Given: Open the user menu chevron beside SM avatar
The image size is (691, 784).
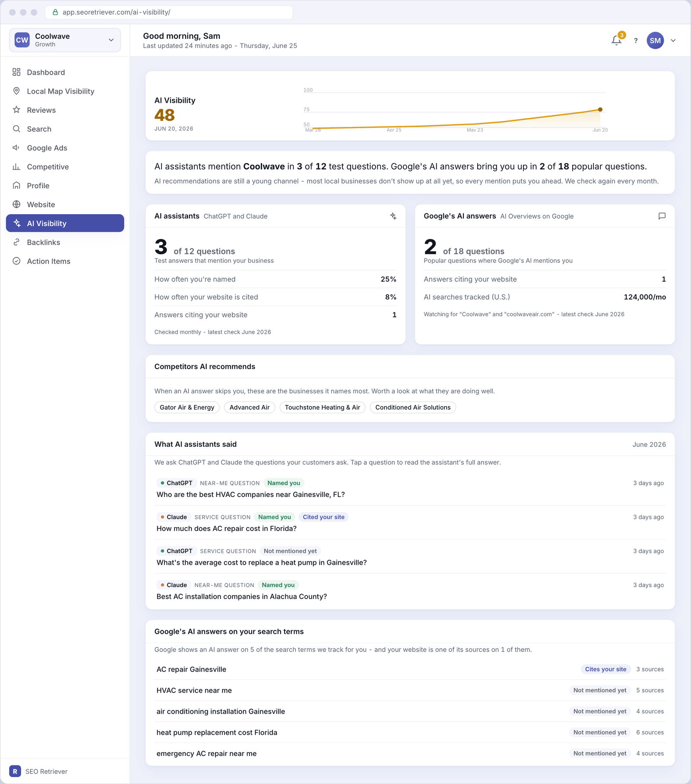Looking at the screenshot, I should click(673, 41).
